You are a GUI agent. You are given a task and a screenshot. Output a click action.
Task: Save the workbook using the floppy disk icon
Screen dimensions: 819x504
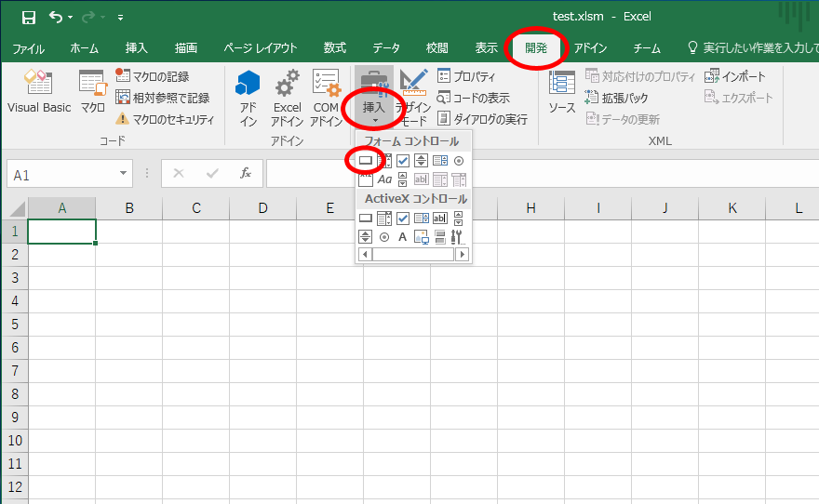[x=29, y=18]
